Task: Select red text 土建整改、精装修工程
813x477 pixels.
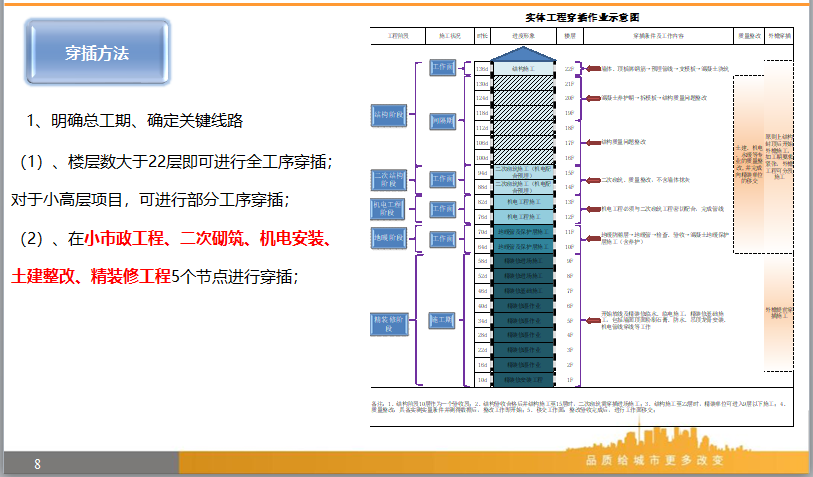Action: coord(91,276)
